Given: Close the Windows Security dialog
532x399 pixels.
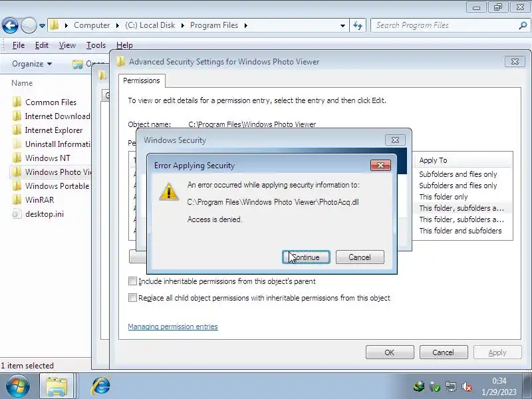Looking at the screenshot, I should point(395,140).
